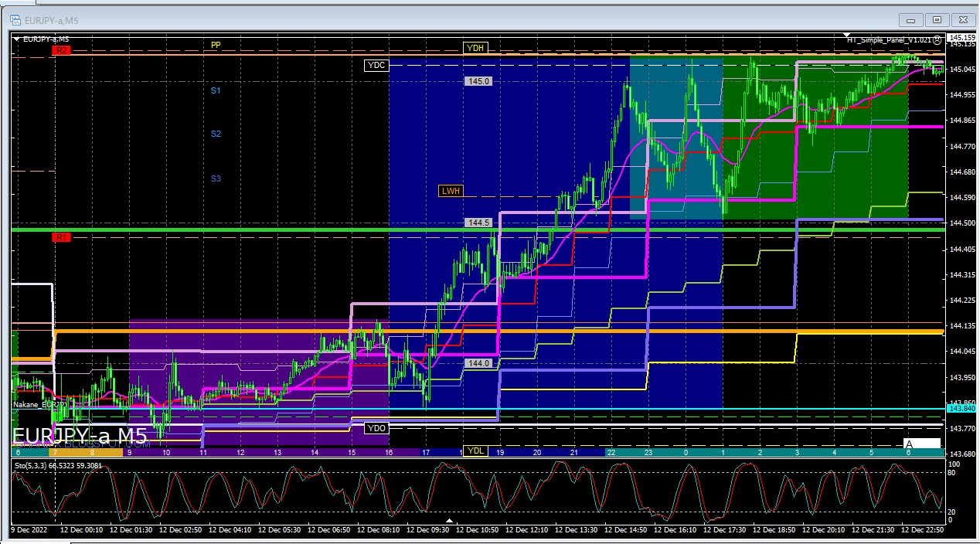Screen dimensions: 980x544
Task: Restore the EURJPY-a,M5 chart window
Action: 937,20
